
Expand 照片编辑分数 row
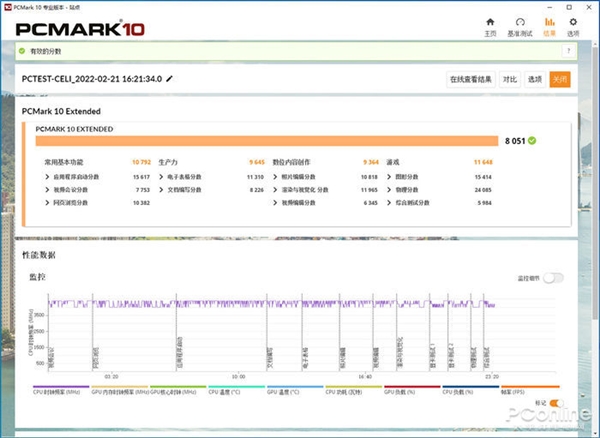tap(275, 177)
